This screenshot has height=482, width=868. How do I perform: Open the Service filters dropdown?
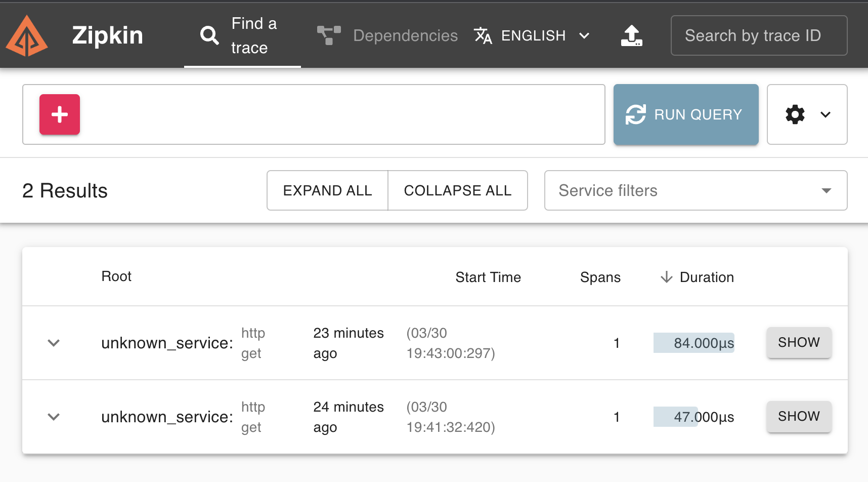tap(827, 190)
